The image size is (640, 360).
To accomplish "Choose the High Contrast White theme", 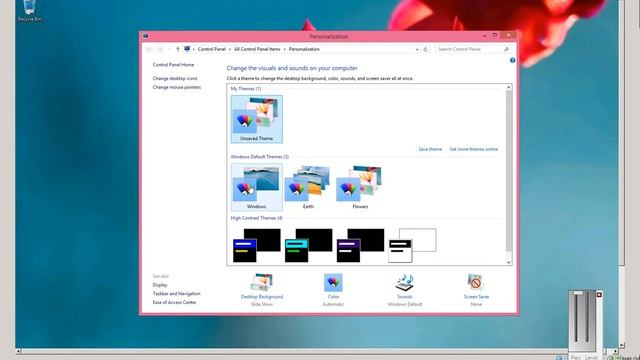I will [x=412, y=245].
